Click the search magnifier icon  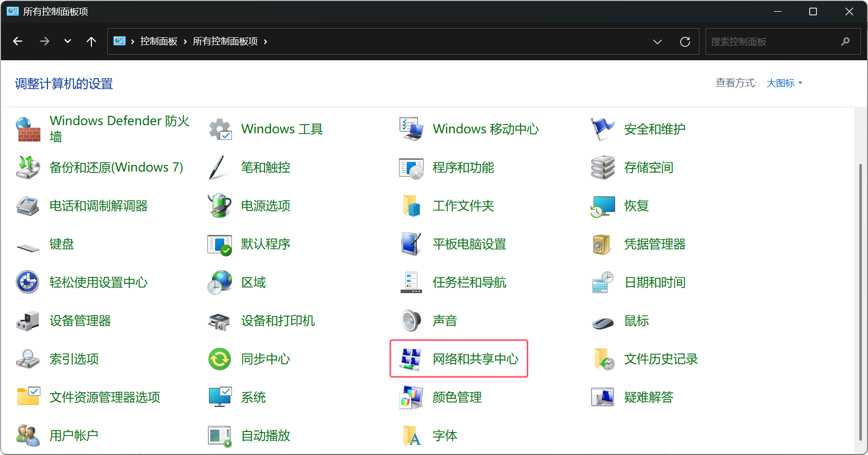[846, 42]
